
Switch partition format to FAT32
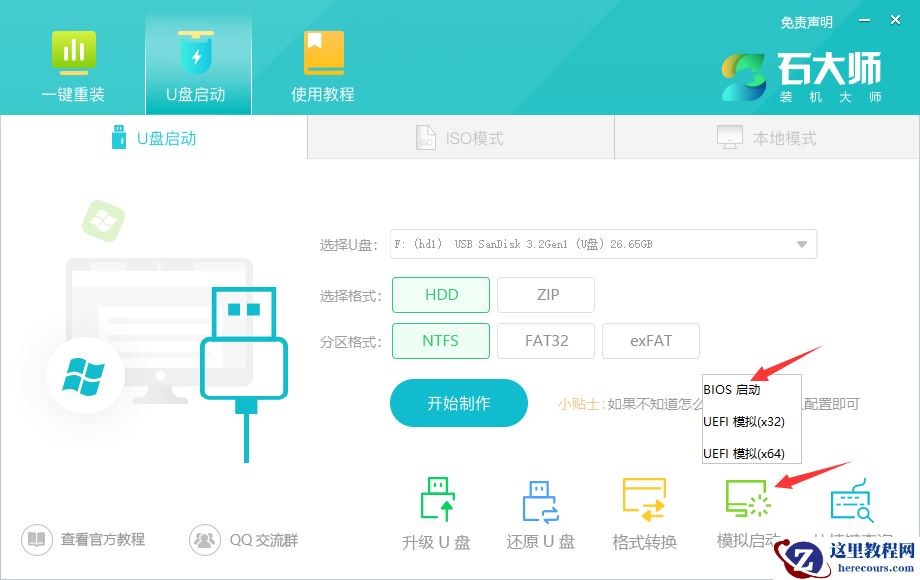pos(546,340)
